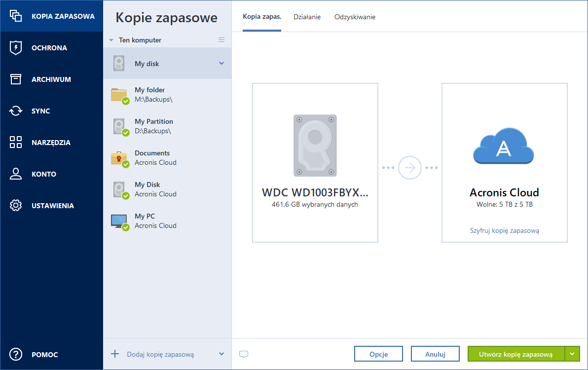Expand the My disk chevron
The height and width of the screenshot is (370, 588).
click(x=221, y=64)
